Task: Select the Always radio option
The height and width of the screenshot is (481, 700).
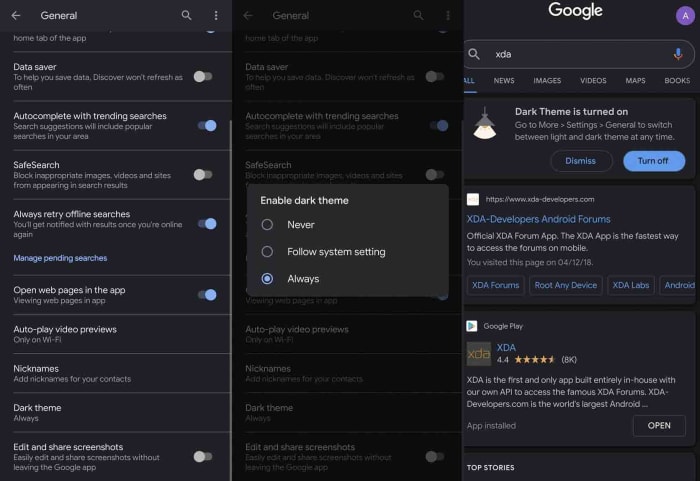Action: [x=267, y=279]
